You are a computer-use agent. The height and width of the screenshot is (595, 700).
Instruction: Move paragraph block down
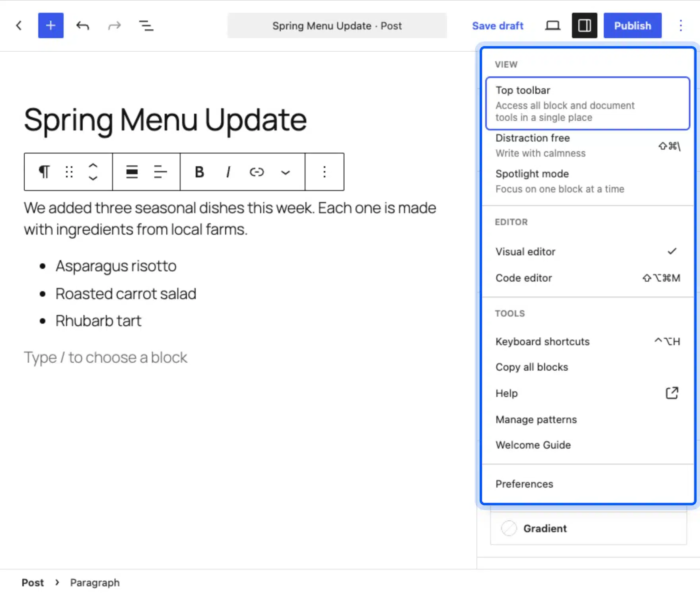point(93,178)
